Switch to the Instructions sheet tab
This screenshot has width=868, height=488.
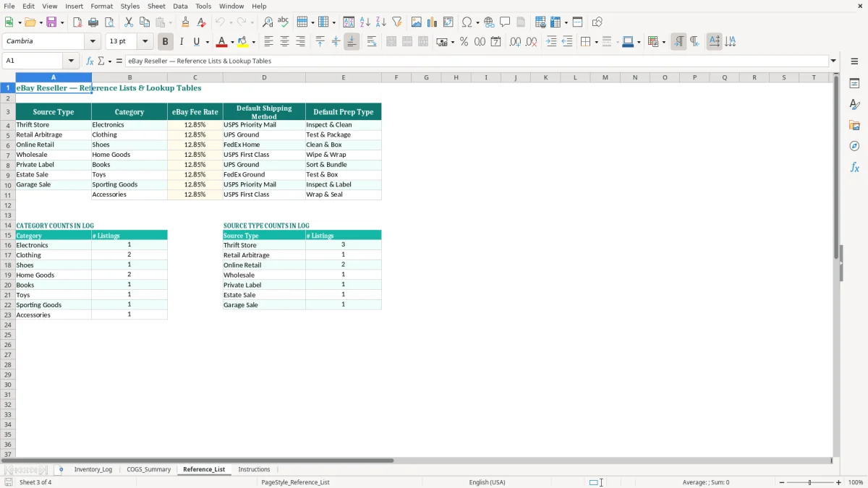[x=254, y=469]
